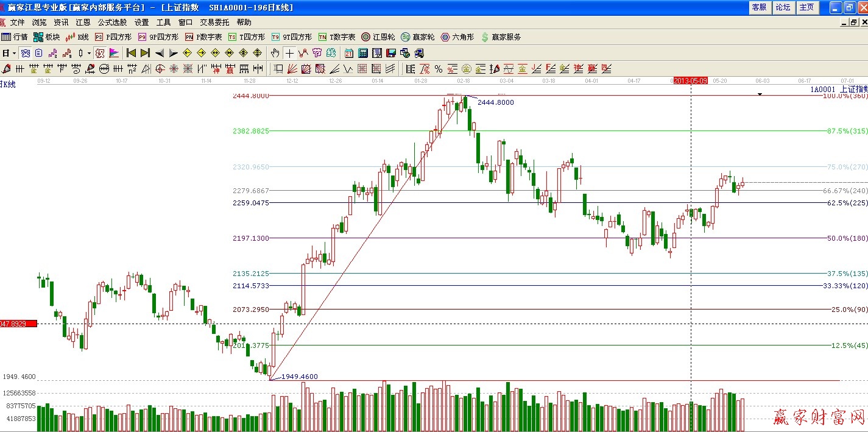This screenshot has width=868, height=432.
Task: Open the P四方形 square chart
Action: coord(113,37)
